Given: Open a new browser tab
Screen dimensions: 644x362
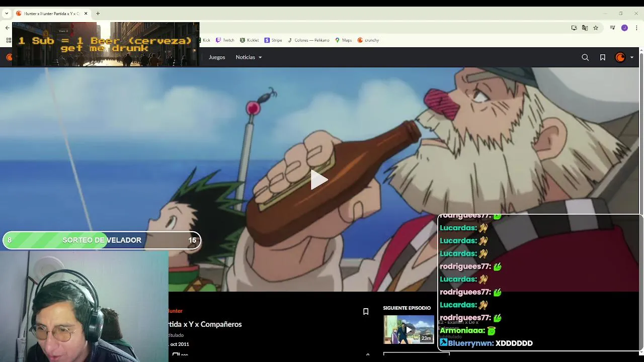Looking at the screenshot, I should pyautogui.click(x=98, y=14).
